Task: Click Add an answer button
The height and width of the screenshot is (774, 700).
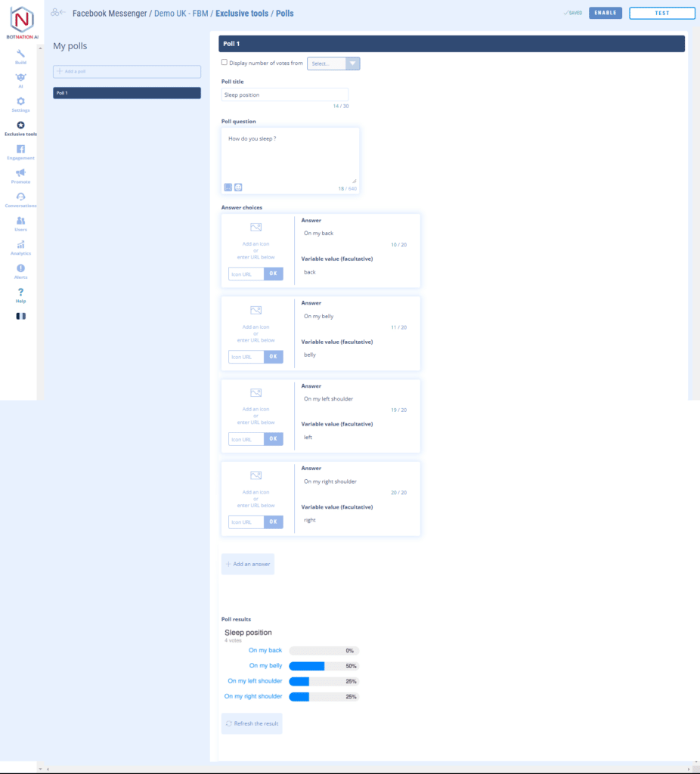Action: coord(248,564)
